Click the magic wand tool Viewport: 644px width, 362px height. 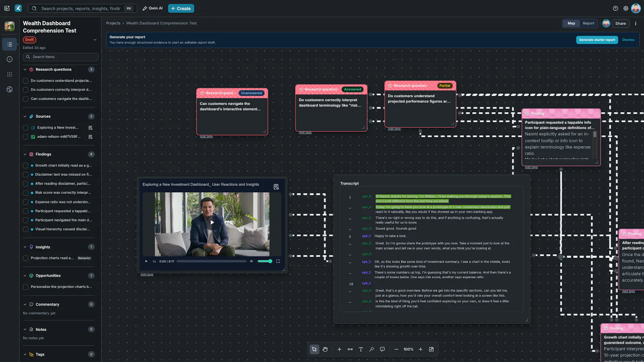[x=372, y=350]
